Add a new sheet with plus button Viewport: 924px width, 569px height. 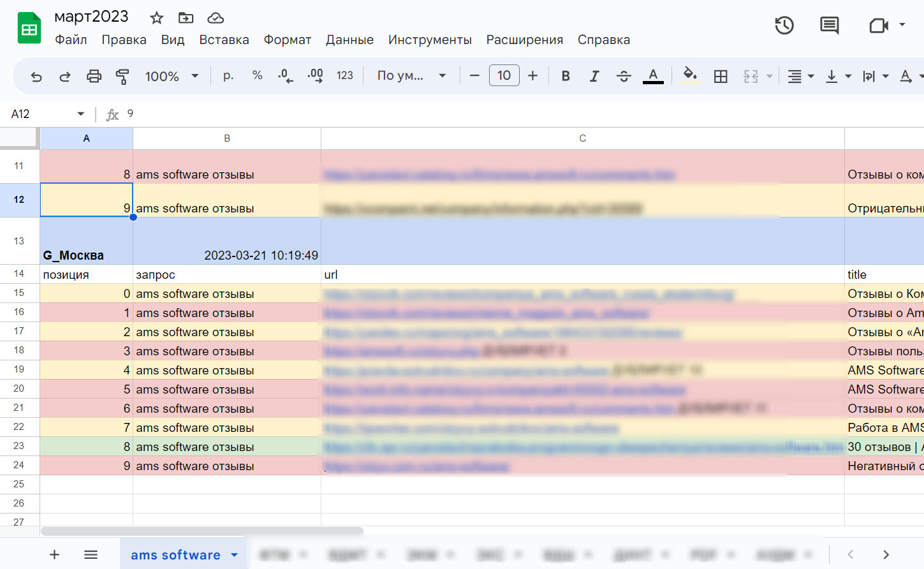[55, 555]
